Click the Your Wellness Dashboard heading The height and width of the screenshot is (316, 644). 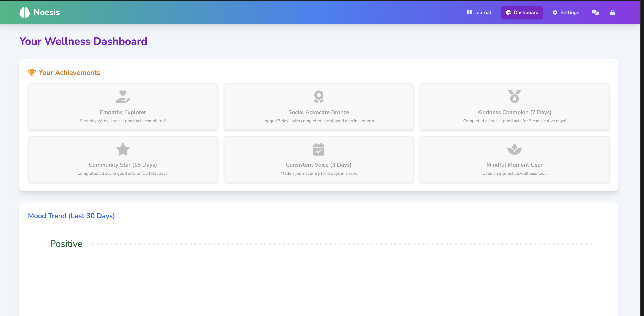click(83, 41)
